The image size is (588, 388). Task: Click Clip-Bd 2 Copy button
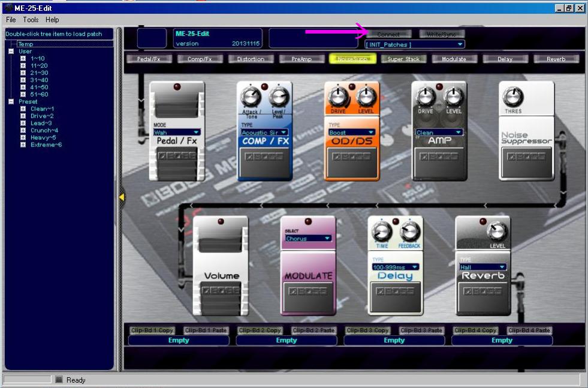pyautogui.click(x=260, y=330)
